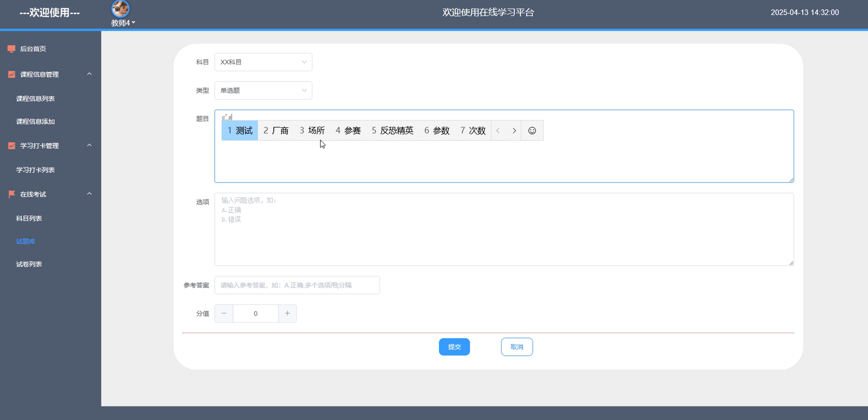The width and height of the screenshot is (868, 420).
Task: Click the 学习打卡管理 chart icon
Action: point(12,146)
